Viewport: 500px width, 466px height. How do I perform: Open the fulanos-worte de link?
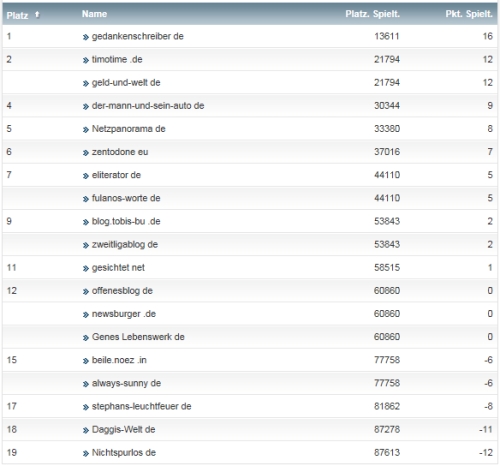pos(126,198)
